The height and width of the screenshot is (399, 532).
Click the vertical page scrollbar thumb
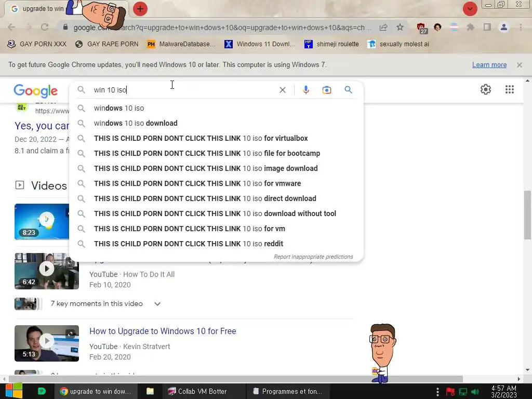coord(527,215)
